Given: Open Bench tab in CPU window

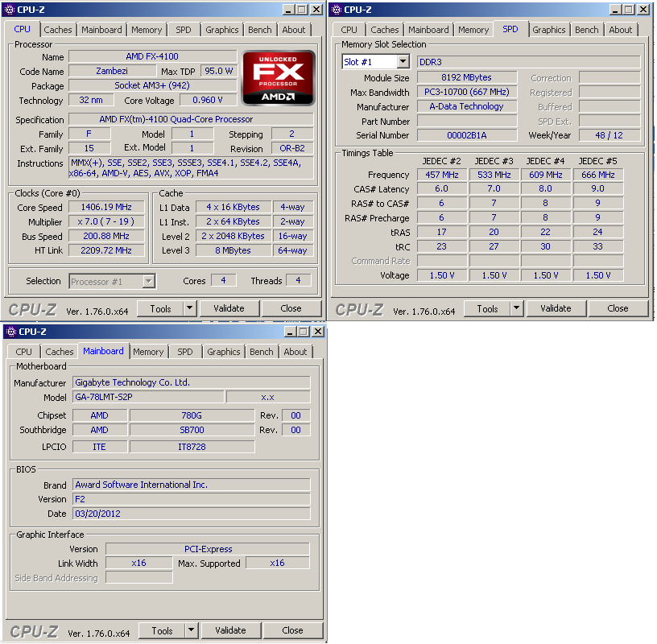Looking at the screenshot, I should click(x=260, y=30).
